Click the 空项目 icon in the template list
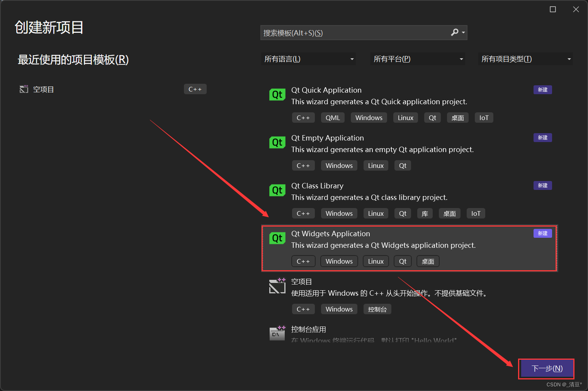Viewport: 588px width, 391px height. click(277, 286)
